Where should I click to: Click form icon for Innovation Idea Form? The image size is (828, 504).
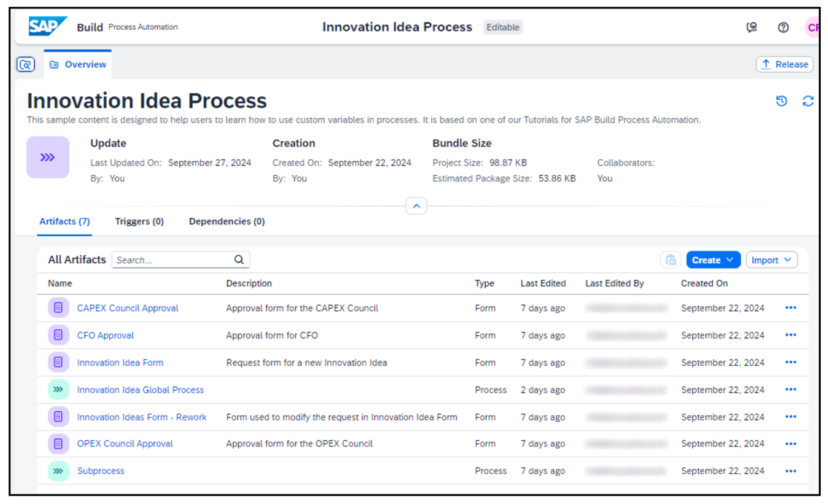click(x=58, y=362)
